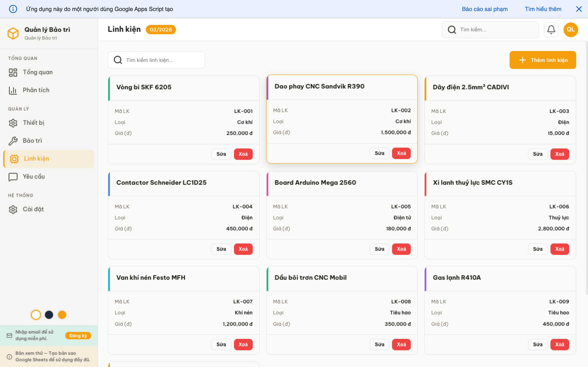This screenshot has height=367, width=588.
Task: Open Yêu cầu requests page
Action: 34,177
